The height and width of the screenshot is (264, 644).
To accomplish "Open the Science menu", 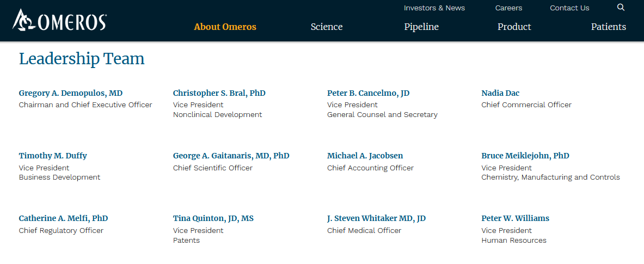I will tap(327, 27).
